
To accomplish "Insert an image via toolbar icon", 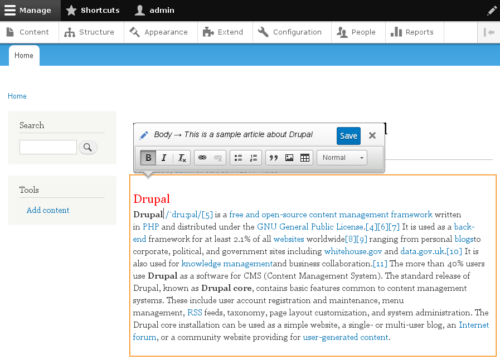I will pos(289,158).
